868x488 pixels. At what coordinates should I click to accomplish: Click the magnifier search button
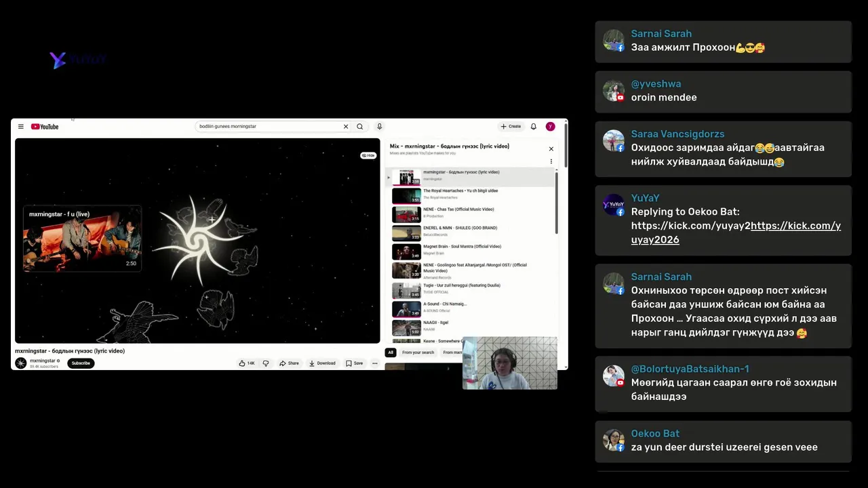click(360, 127)
